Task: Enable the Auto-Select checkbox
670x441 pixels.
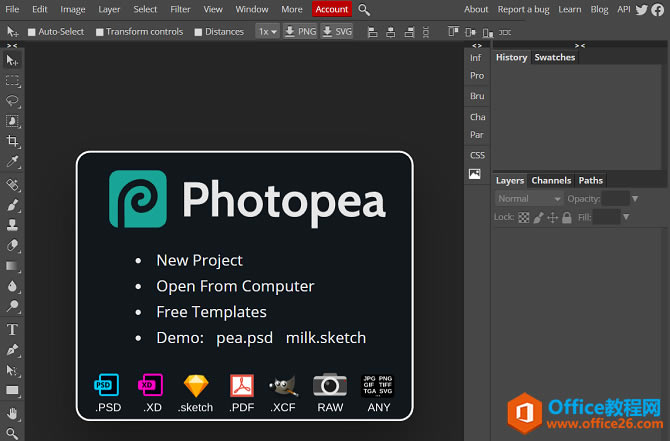Action: (x=31, y=32)
